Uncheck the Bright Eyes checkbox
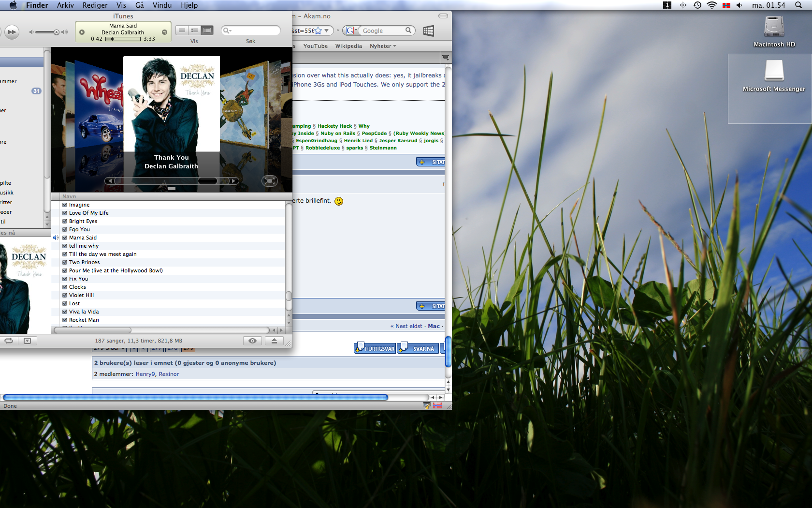Screen dimensions: 812x508 (x=65, y=221)
